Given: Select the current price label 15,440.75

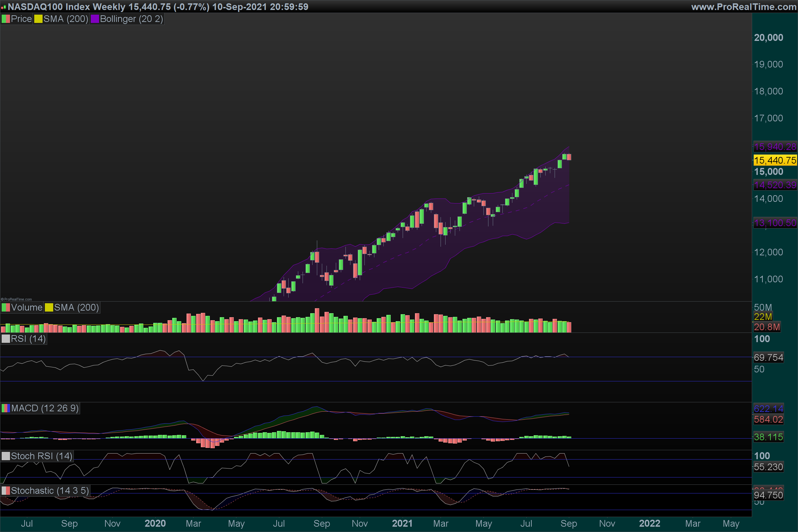Looking at the screenshot, I should tap(775, 160).
